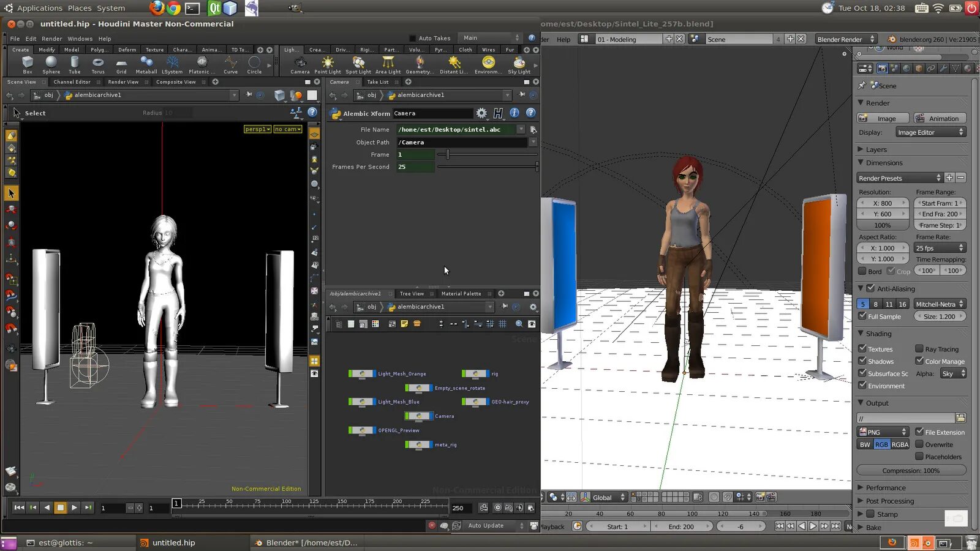
Task: Open the persp1 viewport menu in Houdini
Action: 257,129
